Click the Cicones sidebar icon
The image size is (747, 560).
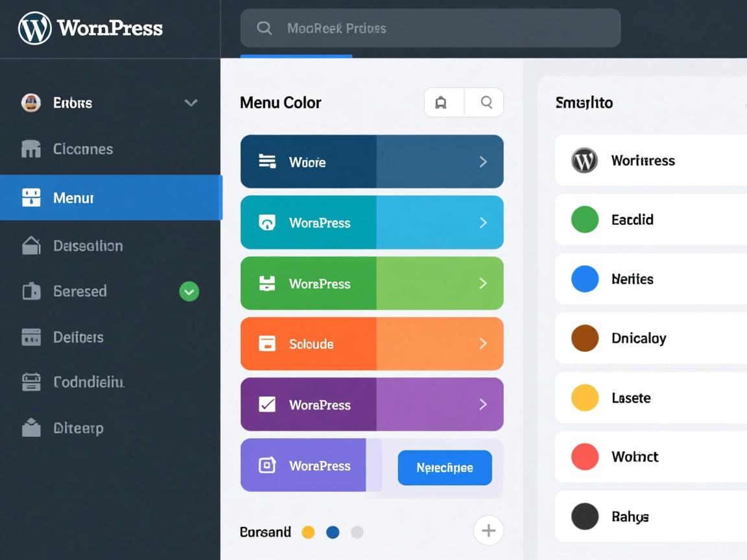click(30, 149)
